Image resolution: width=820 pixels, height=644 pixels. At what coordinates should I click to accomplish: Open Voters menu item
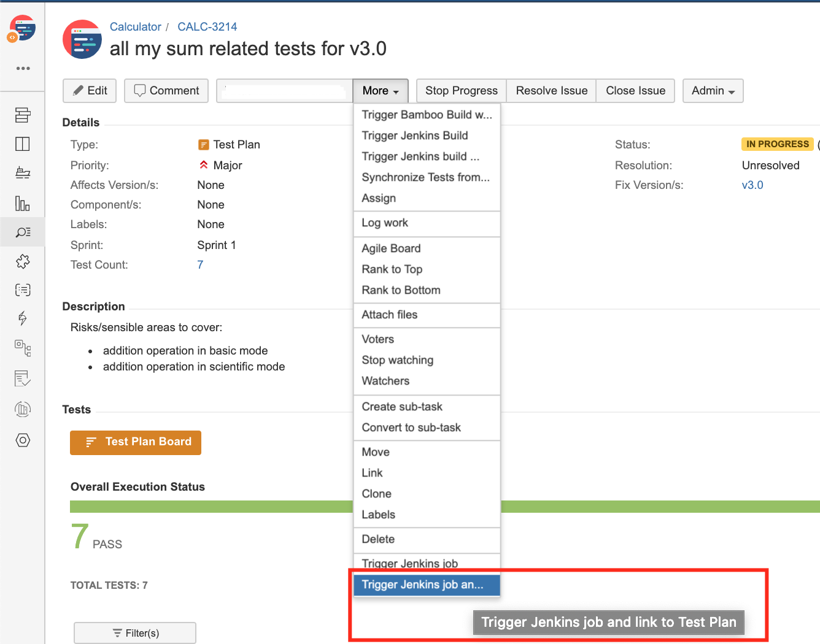(427, 339)
